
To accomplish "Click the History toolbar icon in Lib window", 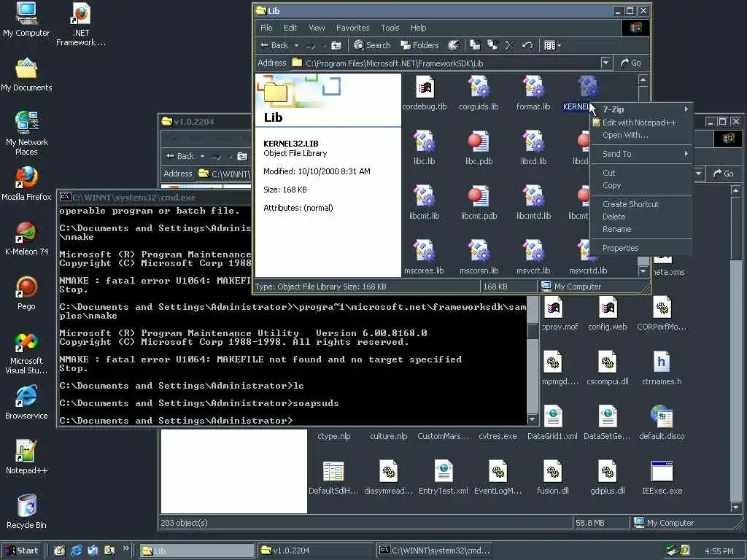I will click(x=454, y=45).
